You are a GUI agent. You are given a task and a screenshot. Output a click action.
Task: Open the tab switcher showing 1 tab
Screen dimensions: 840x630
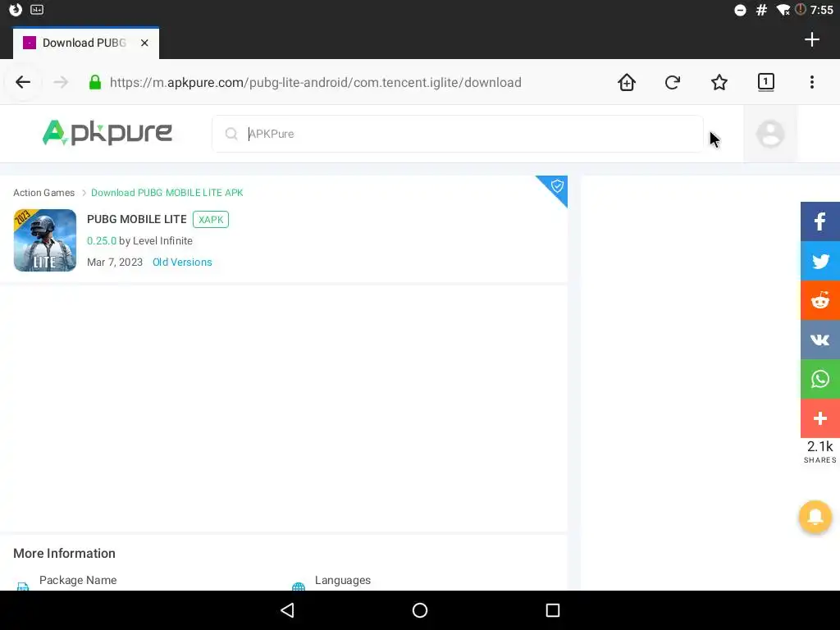click(765, 82)
